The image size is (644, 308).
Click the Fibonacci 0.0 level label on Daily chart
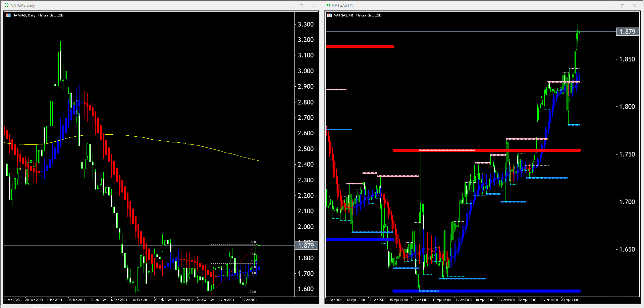254,242
